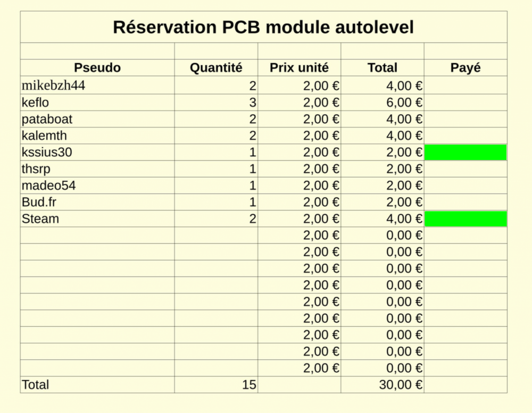Viewport: 532px width, 413px height.
Task: Select the Pseudo column header
Action: pyautogui.click(x=97, y=68)
